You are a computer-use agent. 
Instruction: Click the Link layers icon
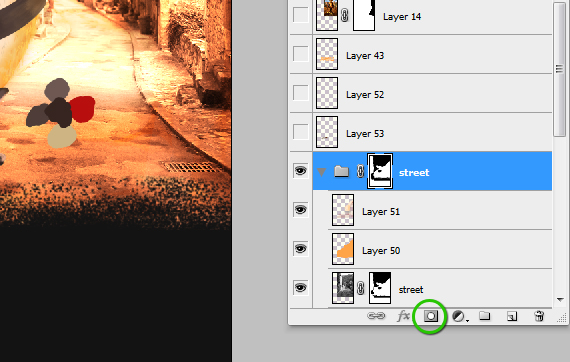376,315
